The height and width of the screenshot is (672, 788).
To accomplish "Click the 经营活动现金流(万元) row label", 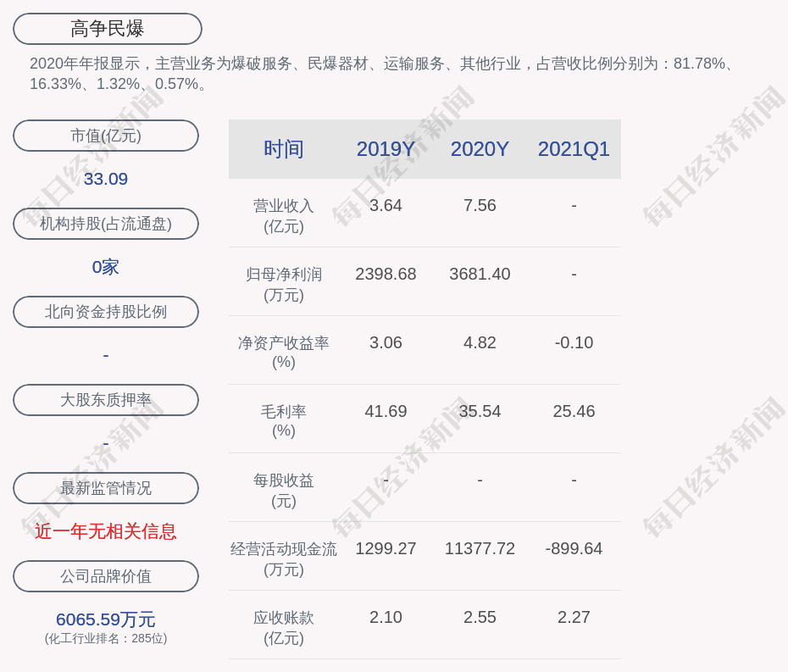I will [x=284, y=559].
